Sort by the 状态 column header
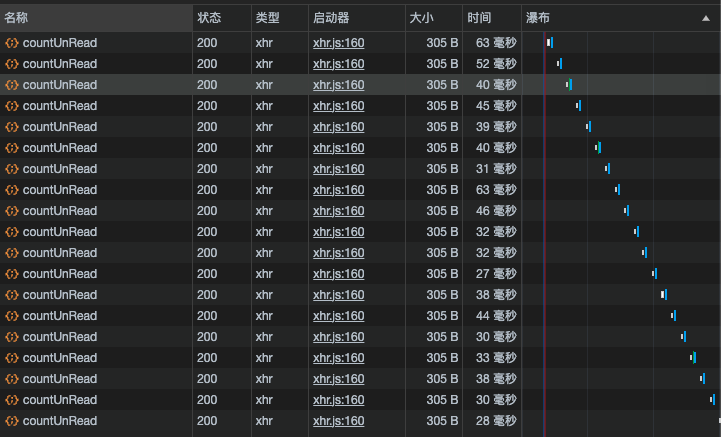This screenshot has width=721, height=437. click(222, 18)
